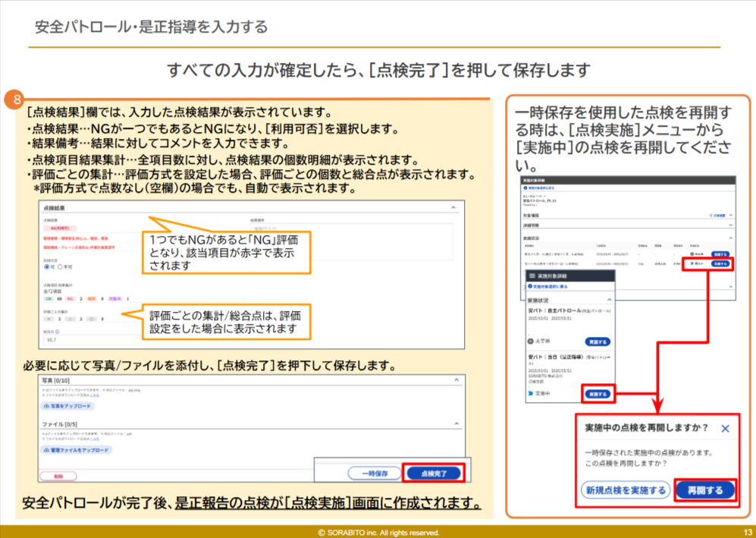Click the 一時保存 button

coord(374,473)
